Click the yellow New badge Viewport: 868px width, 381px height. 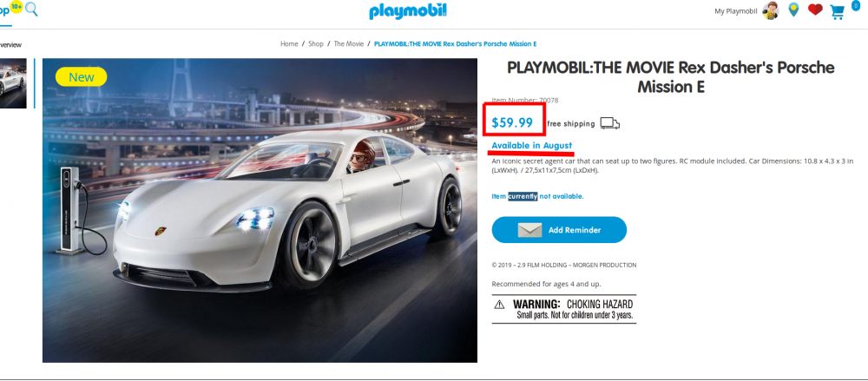pos(82,77)
